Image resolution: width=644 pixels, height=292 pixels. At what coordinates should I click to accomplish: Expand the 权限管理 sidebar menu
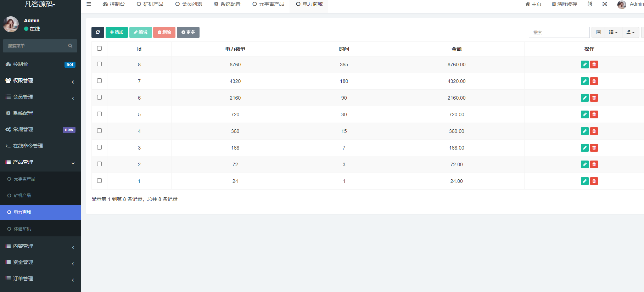pos(40,80)
